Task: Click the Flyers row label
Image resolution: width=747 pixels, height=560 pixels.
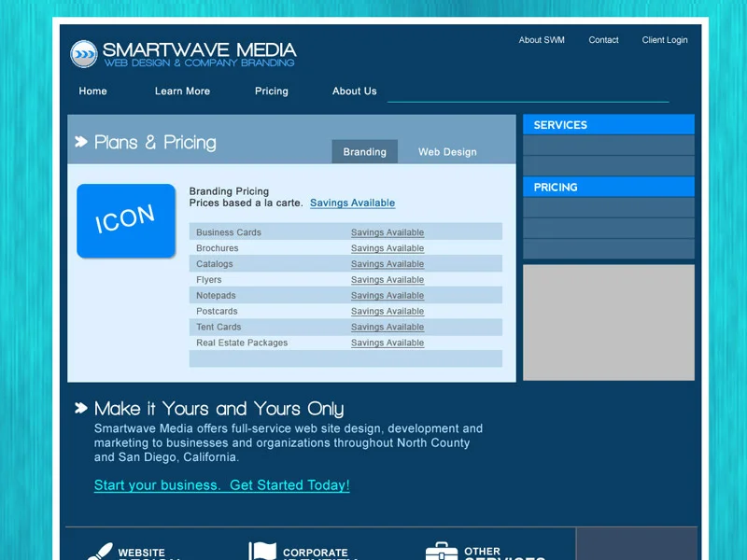Action: (x=208, y=279)
